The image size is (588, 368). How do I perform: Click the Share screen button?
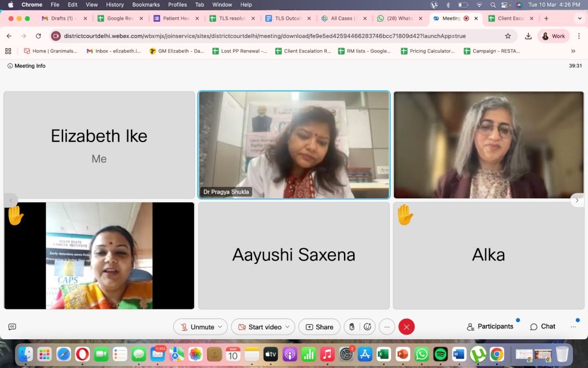319,327
